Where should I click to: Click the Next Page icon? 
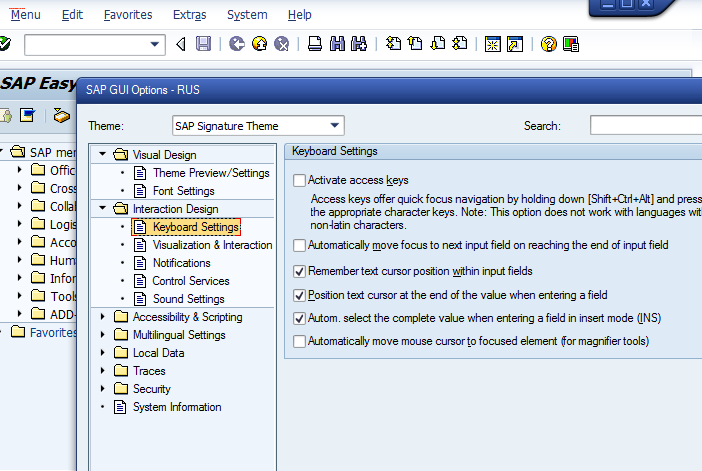438,44
